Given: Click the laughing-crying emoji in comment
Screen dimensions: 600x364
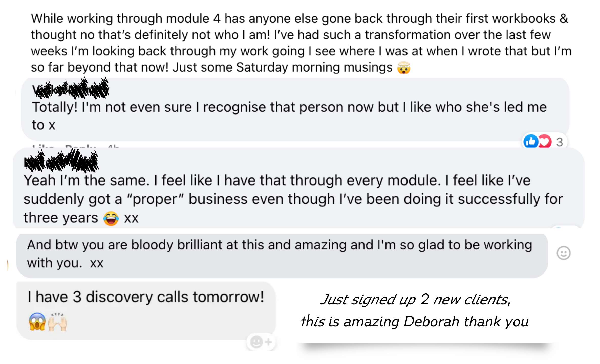Looking at the screenshot, I should pos(111,218).
